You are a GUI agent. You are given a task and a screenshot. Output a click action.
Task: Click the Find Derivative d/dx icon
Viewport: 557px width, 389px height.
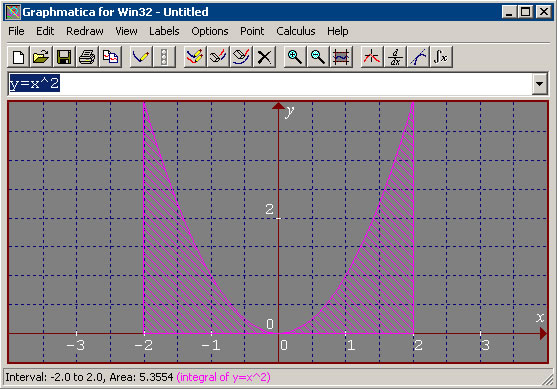click(x=395, y=57)
